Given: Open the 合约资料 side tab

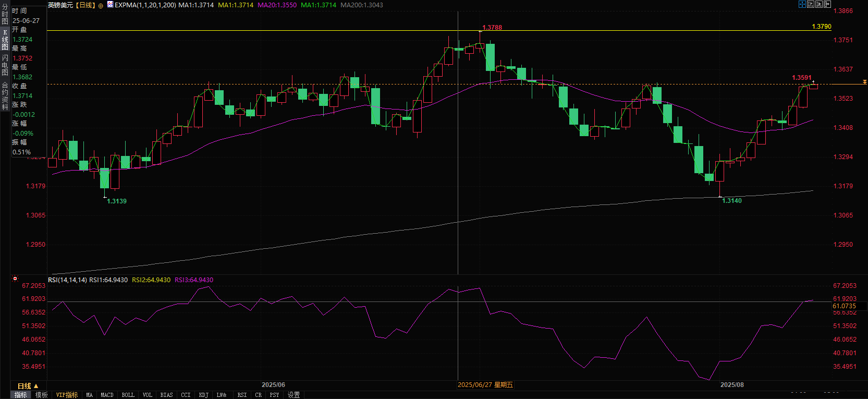Looking at the screenshot, I should tap(5, 95).
